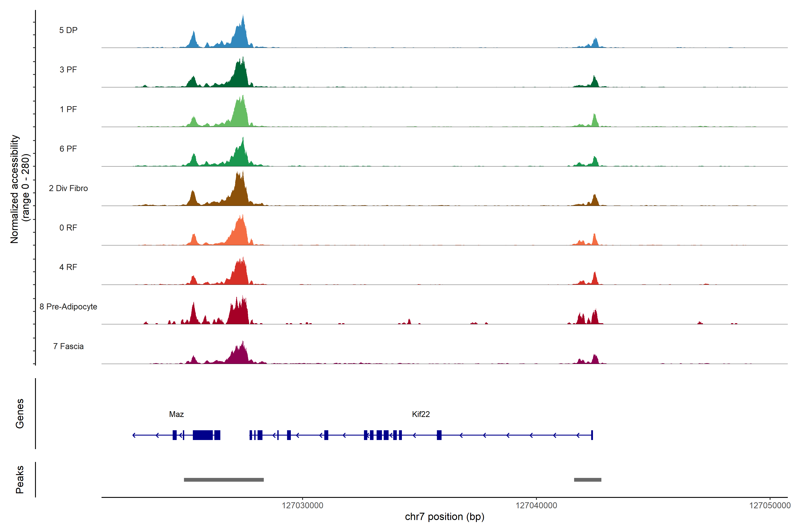
Task: Click the Maz gene name
Action: coord(176,414)
